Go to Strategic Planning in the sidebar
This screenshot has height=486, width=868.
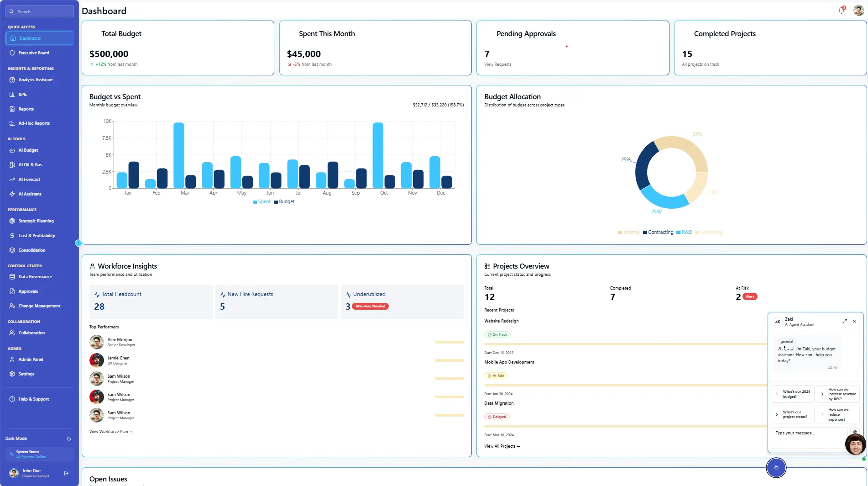pos(36,221)
